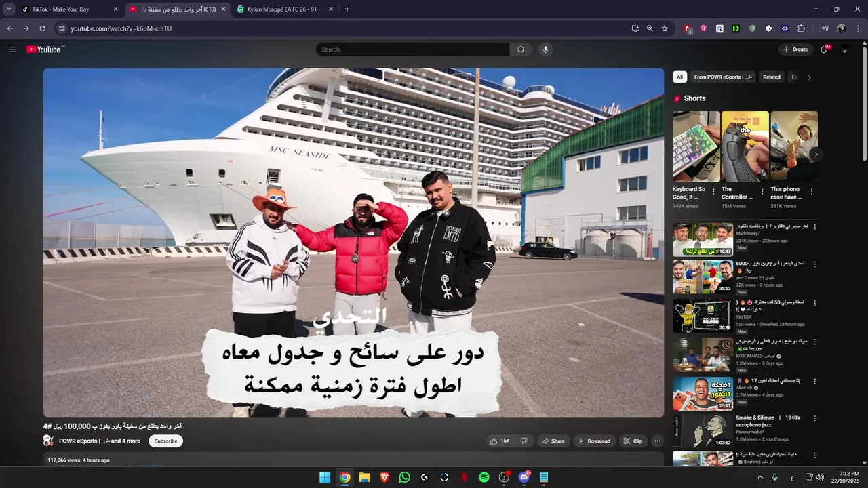Open more actions ellipsis under video

coord(657,441)
